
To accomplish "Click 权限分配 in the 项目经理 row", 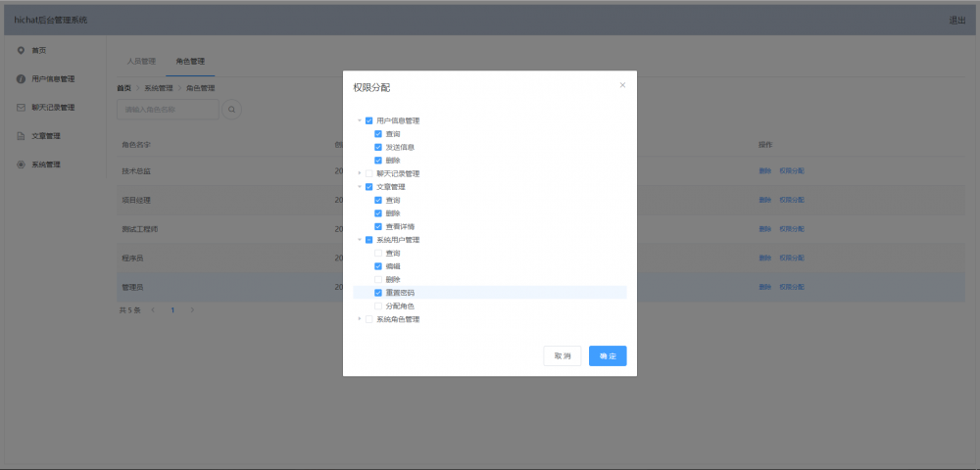I will click(x=792, y=200).
